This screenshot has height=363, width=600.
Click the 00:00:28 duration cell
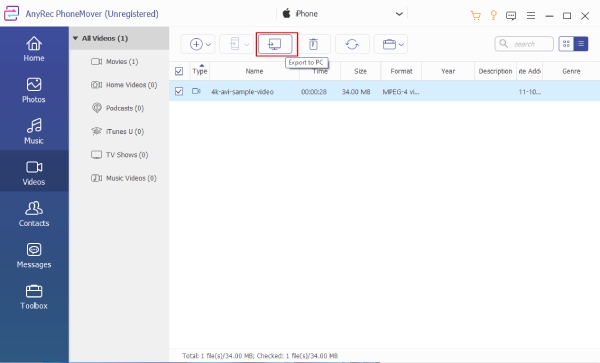pos(314,92)
